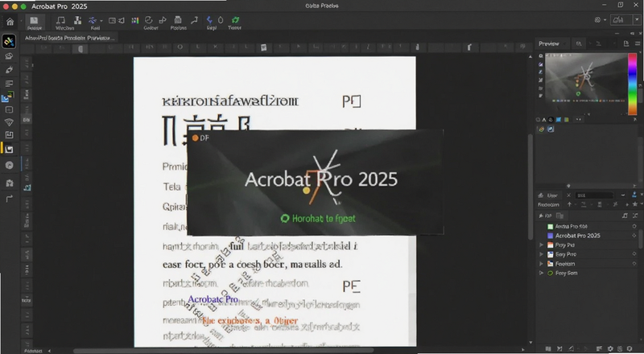Click the gray circle icon in left sidebar
Viewport: 644px width, 354px height.
(x=9, y=165)
